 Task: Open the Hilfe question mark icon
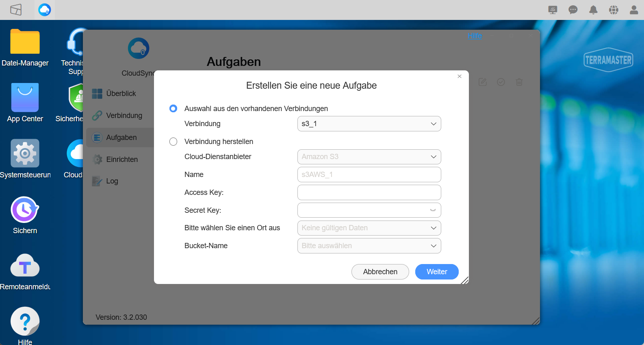coord(25,321)
